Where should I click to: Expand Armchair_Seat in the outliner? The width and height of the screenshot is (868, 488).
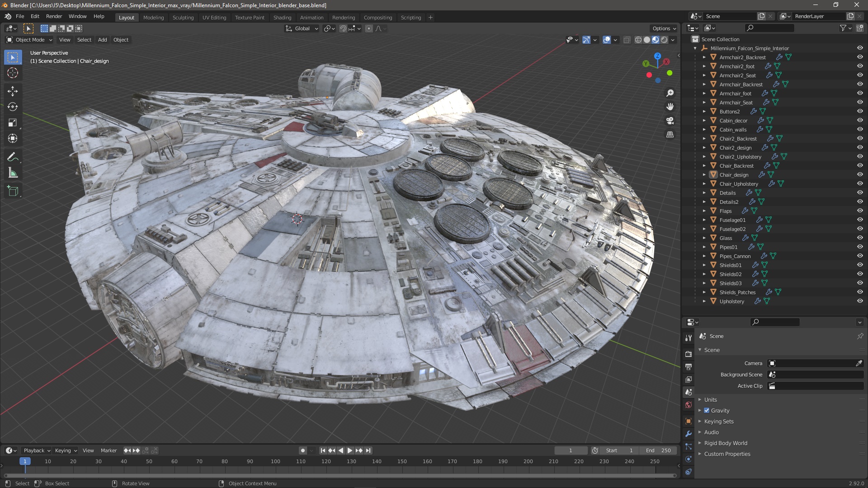(704, 103)
